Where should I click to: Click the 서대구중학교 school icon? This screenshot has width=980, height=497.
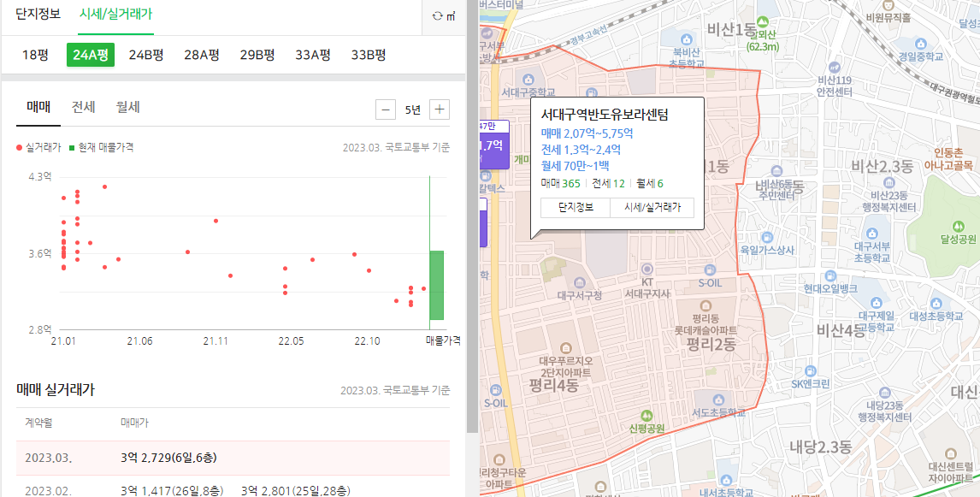click(528, 80)
